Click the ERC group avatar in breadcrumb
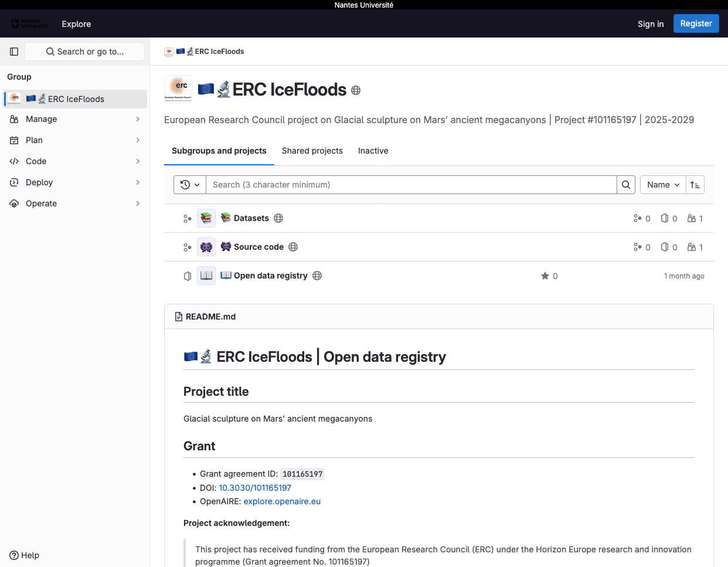Screen dimensions: 728x567 point(169,52)
